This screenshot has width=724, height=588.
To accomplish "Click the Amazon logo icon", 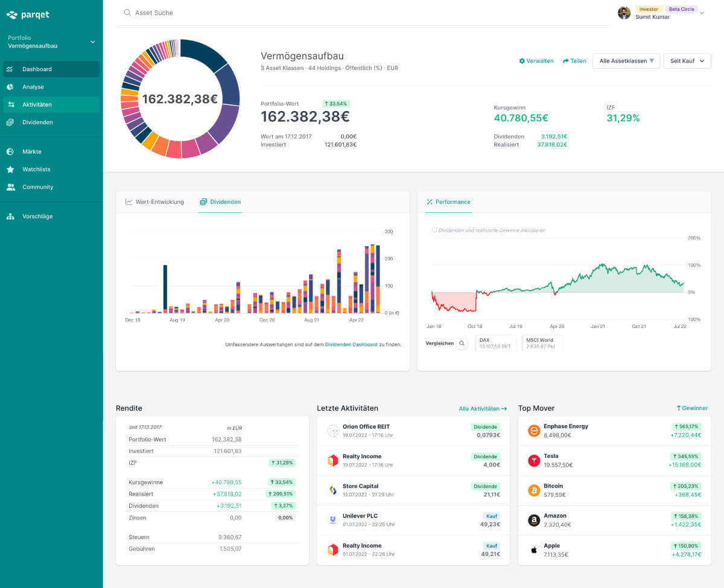I will (534, 520).
